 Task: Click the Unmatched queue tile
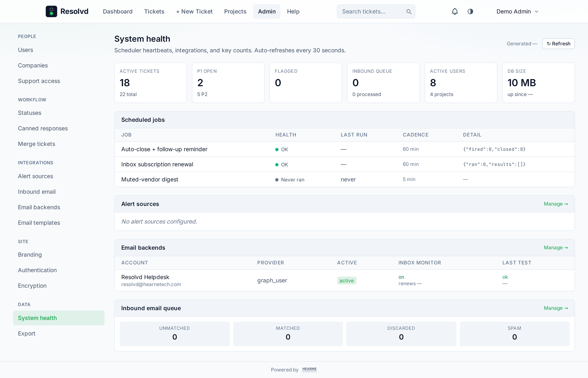tap(175, 334)
